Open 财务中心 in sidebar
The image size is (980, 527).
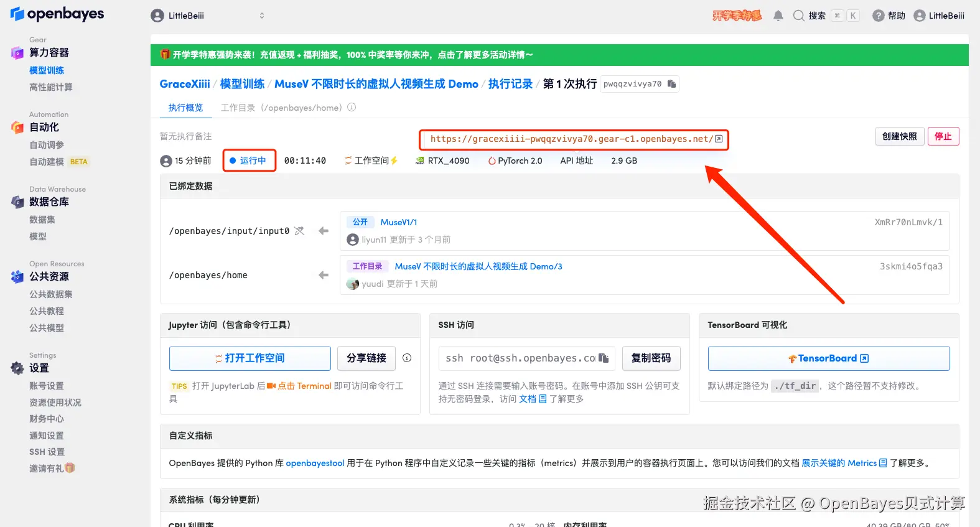pos(47,419)
